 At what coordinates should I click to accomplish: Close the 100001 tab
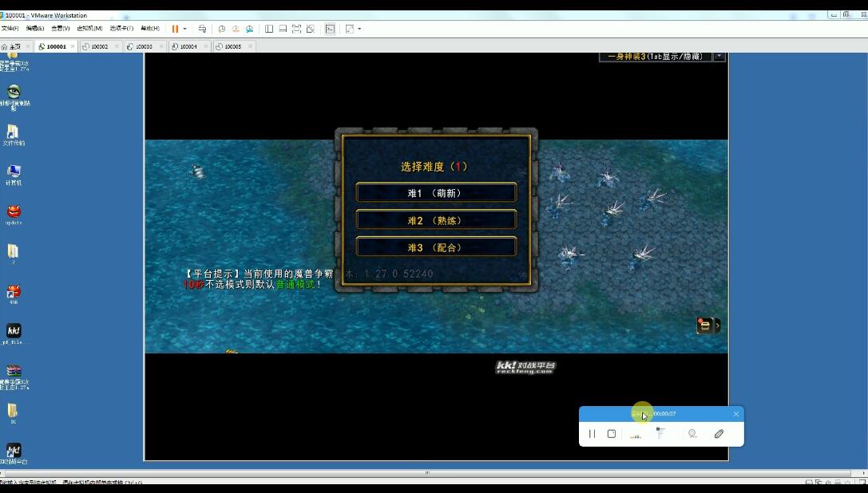(72, 46)
